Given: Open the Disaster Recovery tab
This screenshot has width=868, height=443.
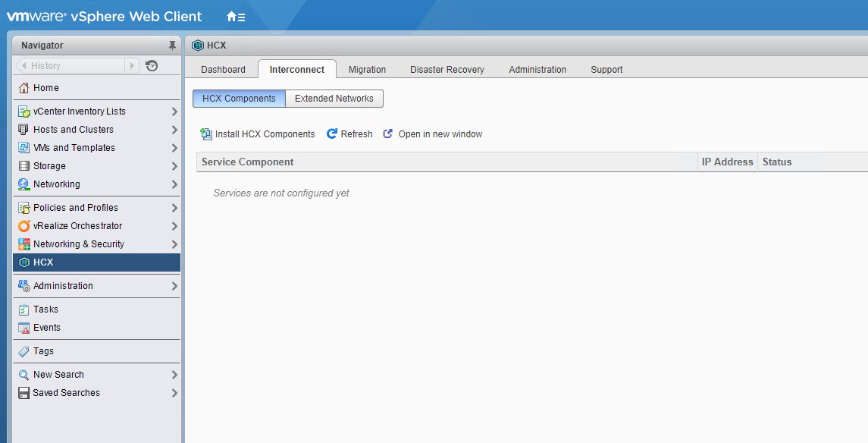Looking at the screenshot, I should click(447, 70).
